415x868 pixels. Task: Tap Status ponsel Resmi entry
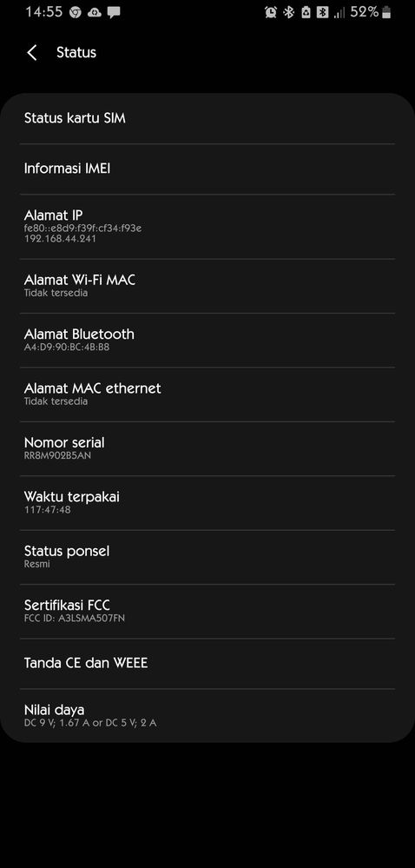[x=207, y=557]
